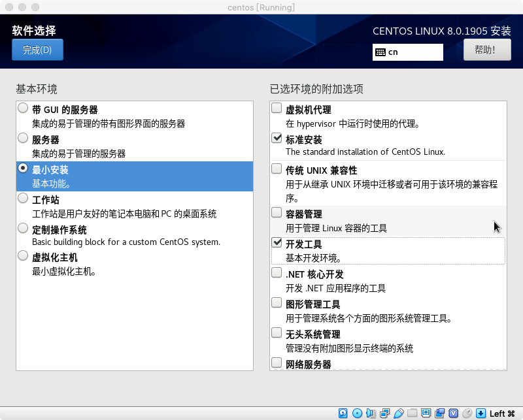
Task: Click description '开发 .NET 应用程序的工具'
Action: coord(335,288)
